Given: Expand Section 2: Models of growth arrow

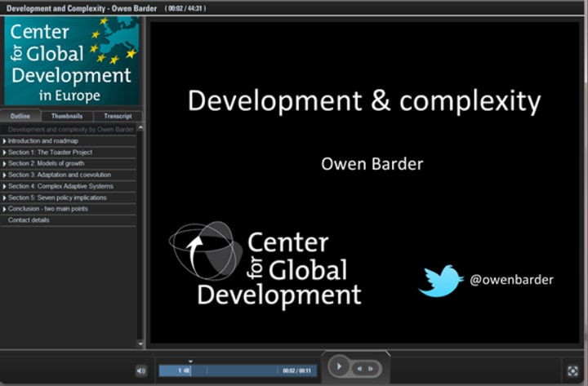Looking at the screenshot, I should click(x=4, y=164).
